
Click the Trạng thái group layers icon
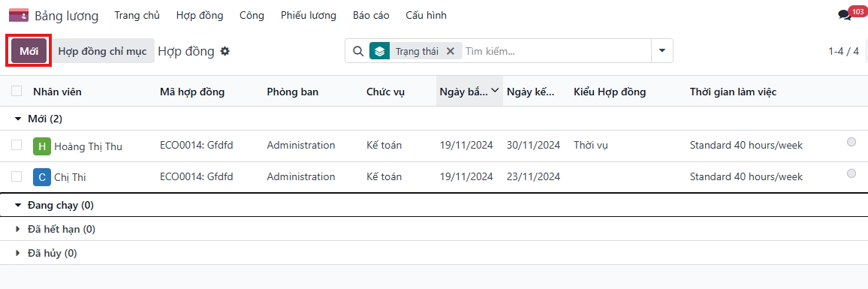(379, 51)
